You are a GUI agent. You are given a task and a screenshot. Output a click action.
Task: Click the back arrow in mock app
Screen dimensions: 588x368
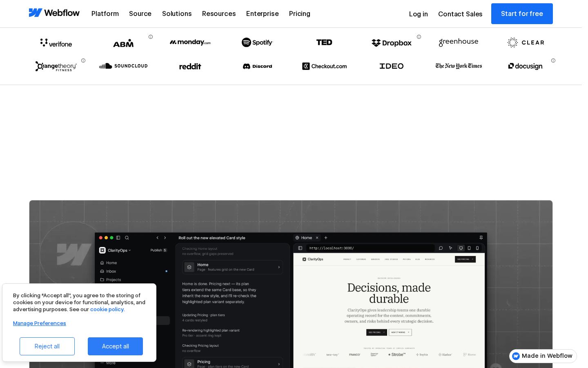[158, 238]
